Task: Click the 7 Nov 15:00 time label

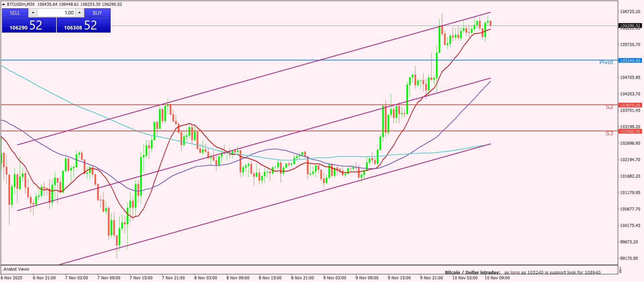Action: click(x=141, y=278)
